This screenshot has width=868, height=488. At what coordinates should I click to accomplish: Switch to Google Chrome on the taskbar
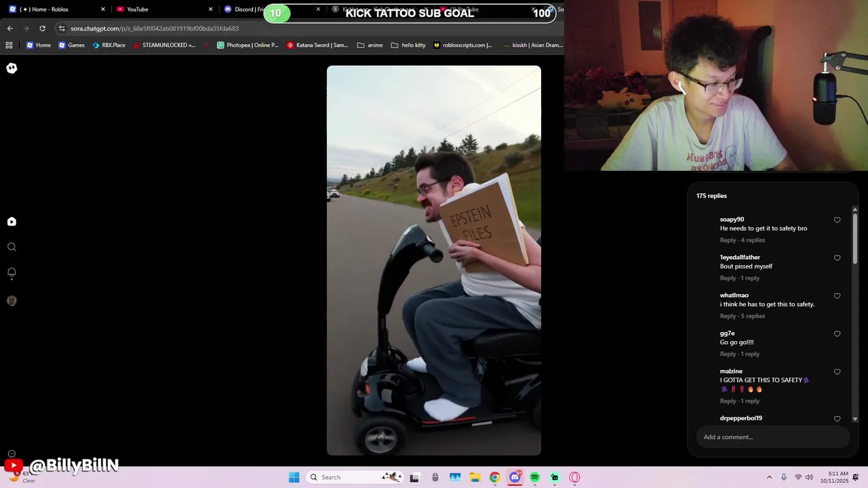pos(495,477)
